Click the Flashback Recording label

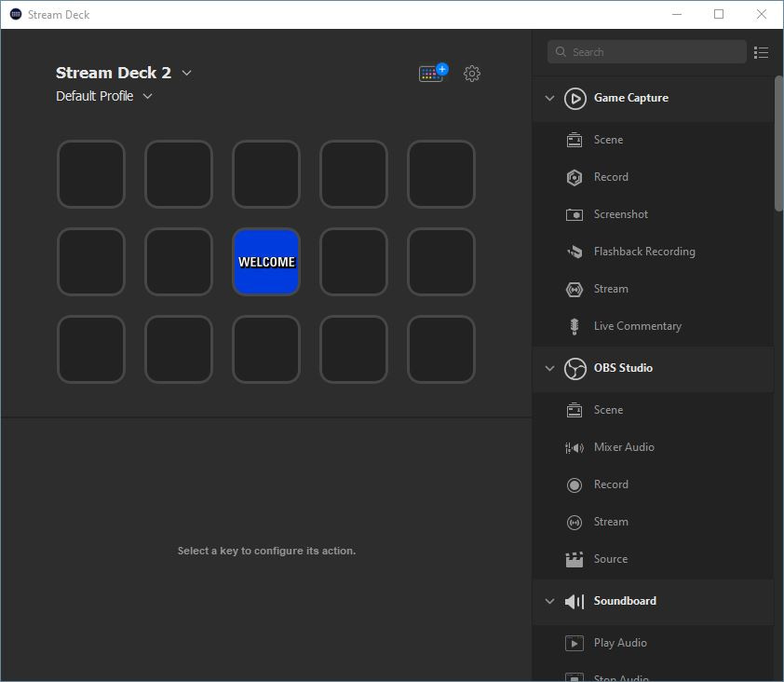point(644,252)
